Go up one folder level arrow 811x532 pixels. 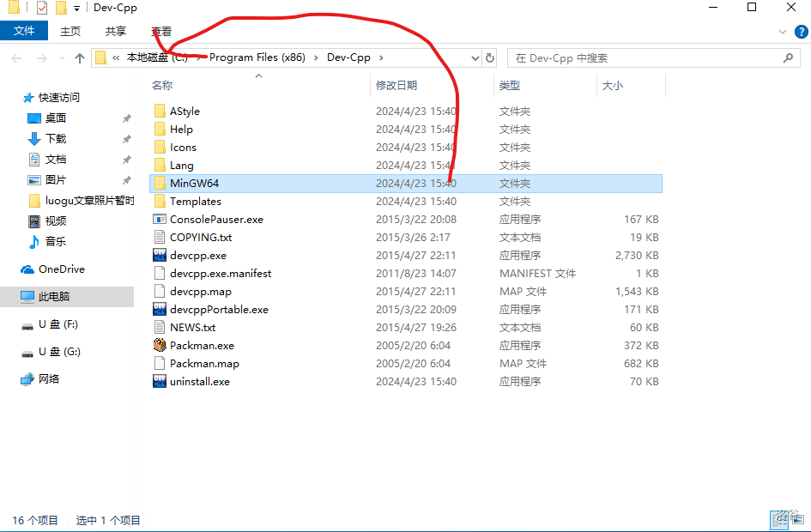[79, 57]
